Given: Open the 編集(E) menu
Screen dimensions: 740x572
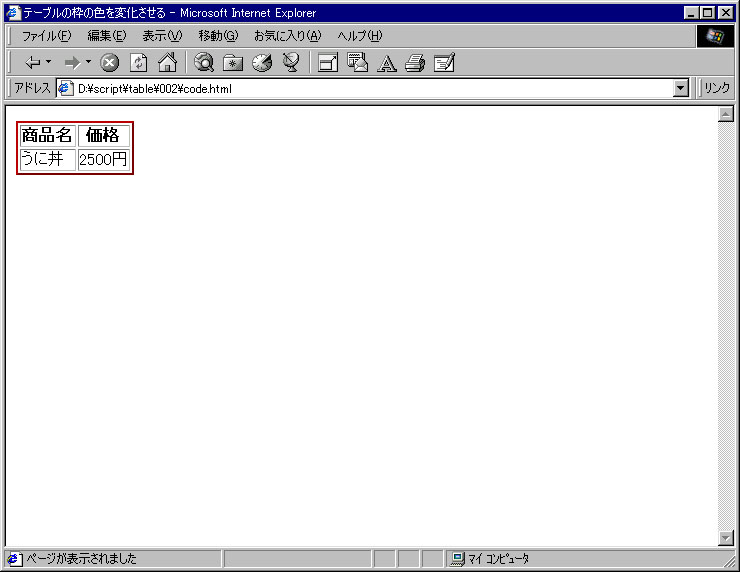Looking at the screenshot, I should pyautogui.click(x=107, y=36).
